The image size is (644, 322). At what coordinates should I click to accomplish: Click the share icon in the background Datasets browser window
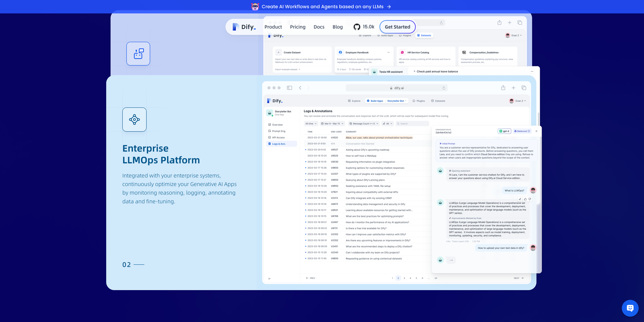pos(499,23)
